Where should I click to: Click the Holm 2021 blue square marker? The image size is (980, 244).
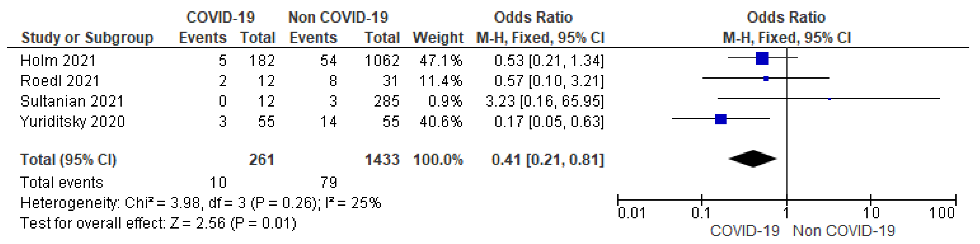(762, 58)
